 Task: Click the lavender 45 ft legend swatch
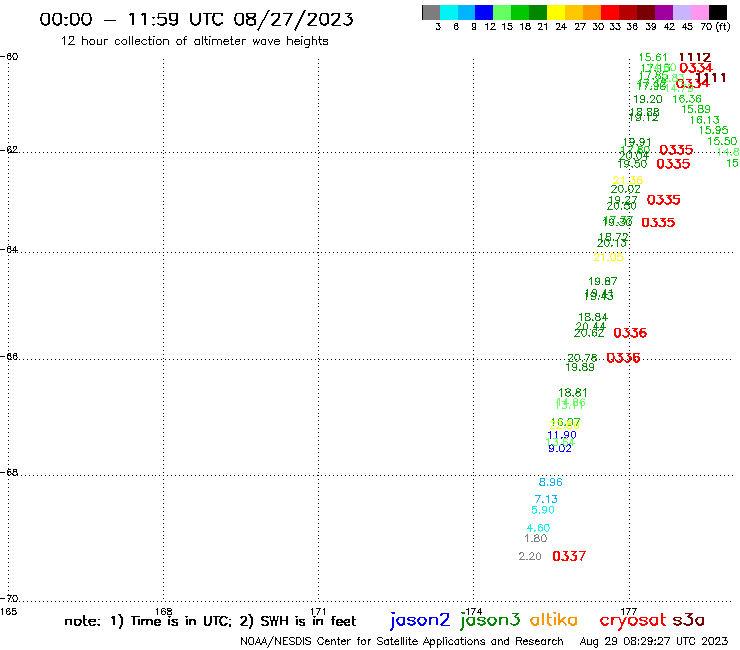click(681, 12)
